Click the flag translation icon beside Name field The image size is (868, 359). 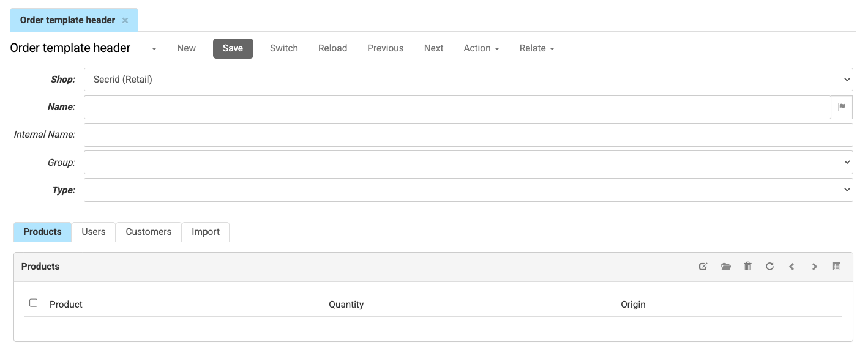click(842, 107)
